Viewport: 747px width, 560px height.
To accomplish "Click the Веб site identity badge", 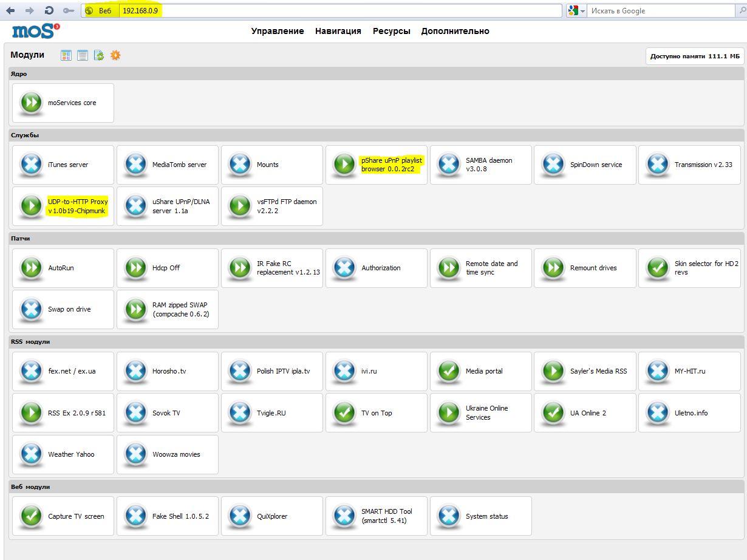I will coord(100,11).
